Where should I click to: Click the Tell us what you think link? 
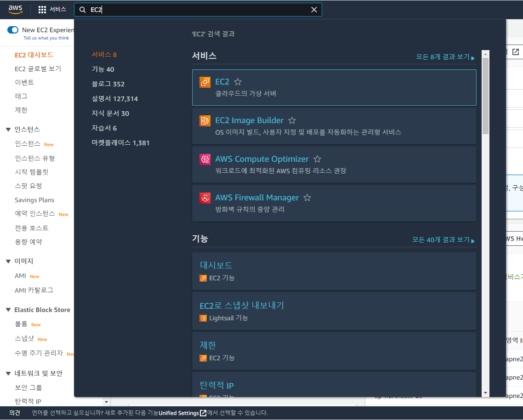point(46,38)
